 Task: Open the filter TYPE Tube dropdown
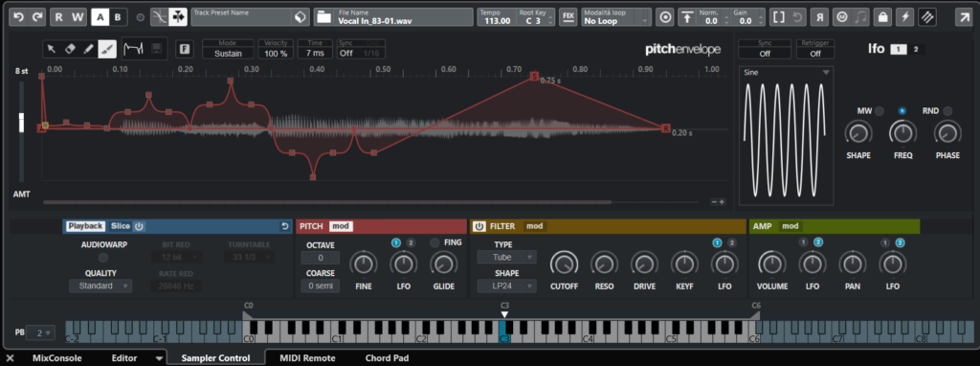coord(506,257)
